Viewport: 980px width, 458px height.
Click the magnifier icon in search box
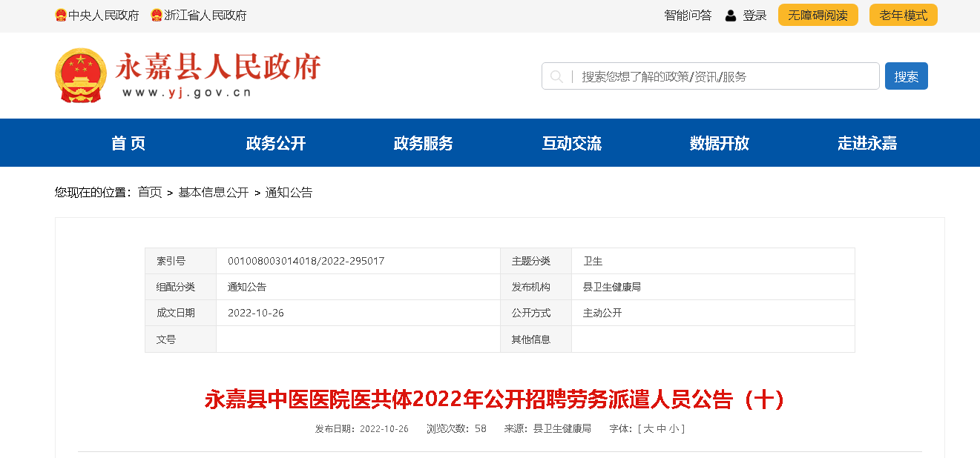[556, 76]
